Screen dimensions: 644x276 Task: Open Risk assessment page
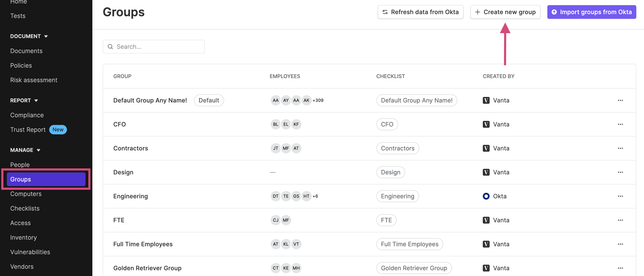click(x=34, y=80)
